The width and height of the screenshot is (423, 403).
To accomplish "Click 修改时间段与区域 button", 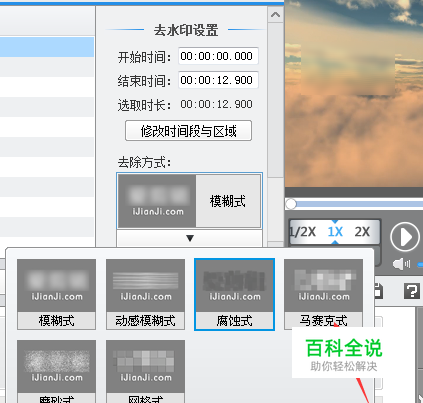I will tap(188, 131).
